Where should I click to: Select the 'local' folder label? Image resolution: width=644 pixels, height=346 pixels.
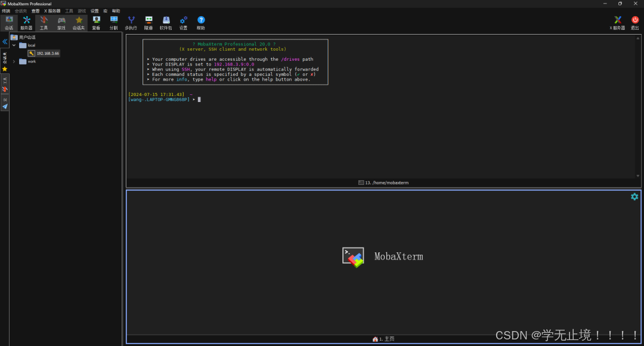pos(31,45)
